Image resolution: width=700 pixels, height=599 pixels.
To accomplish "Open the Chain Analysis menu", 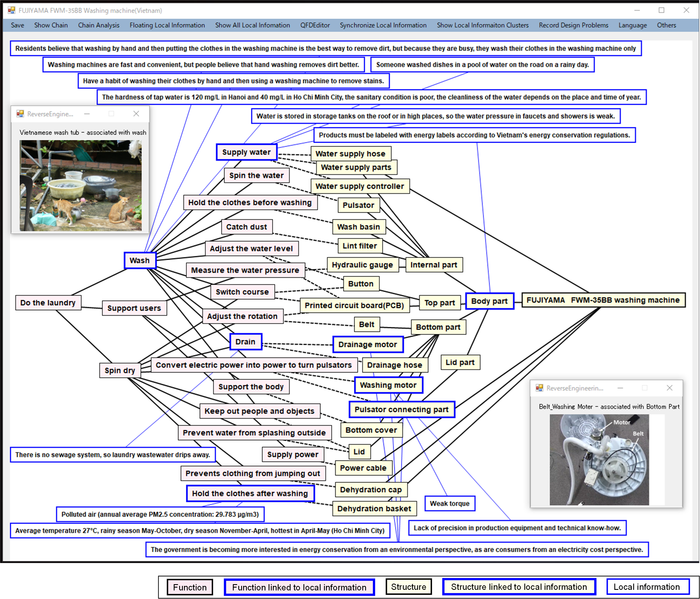I will point(98,25).
